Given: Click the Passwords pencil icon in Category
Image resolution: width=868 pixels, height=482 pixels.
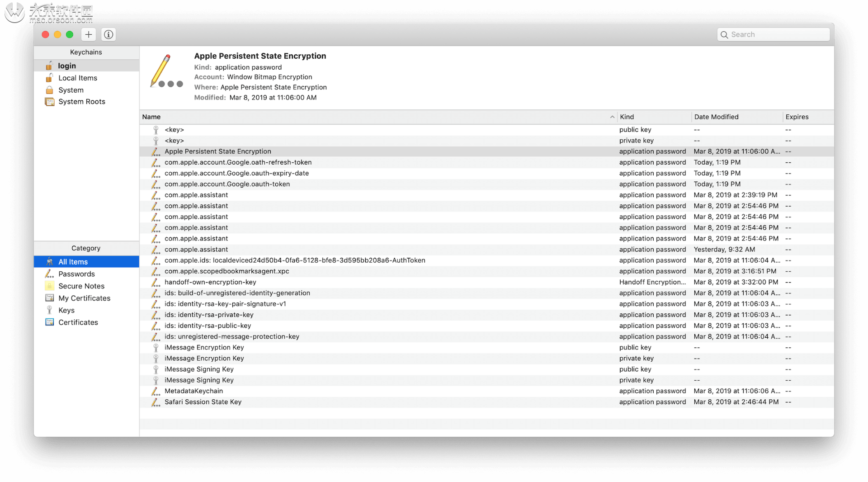Looking at the screenshot, I should coord(49,274).
